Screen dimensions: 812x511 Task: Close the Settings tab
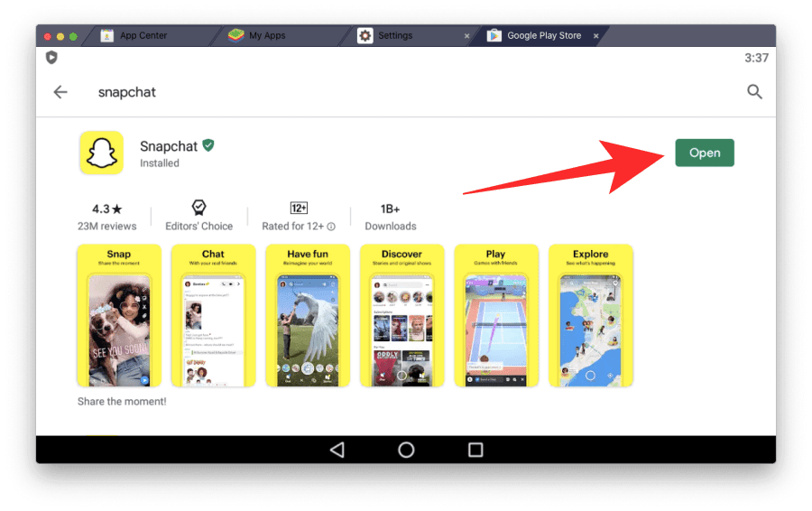click(x=466, y=36)
